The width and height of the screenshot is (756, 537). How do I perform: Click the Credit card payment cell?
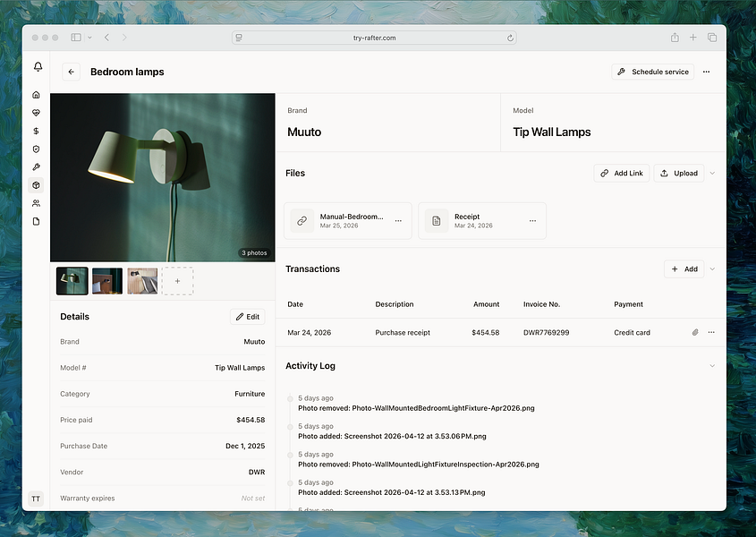(x=633, y=332)
